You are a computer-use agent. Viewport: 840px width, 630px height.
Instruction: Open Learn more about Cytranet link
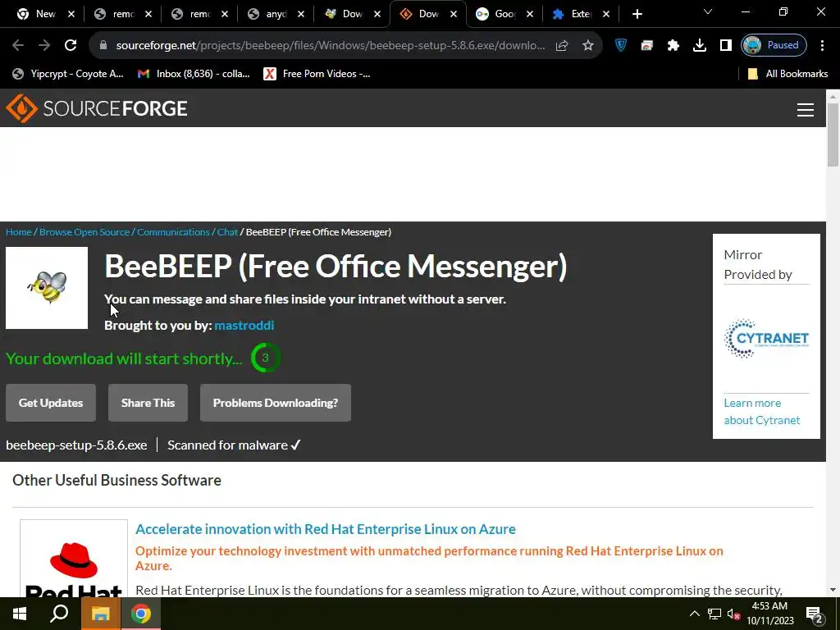(x=762, y=412)
